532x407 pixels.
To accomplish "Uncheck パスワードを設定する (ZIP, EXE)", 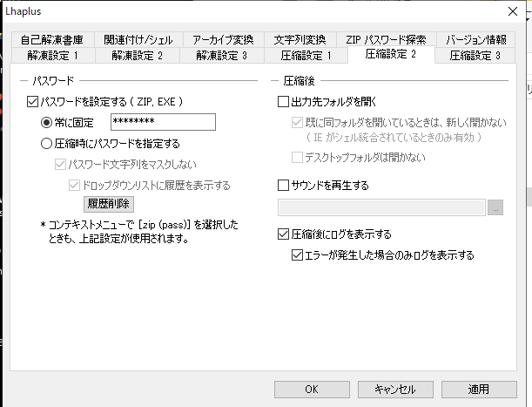I will pyautogui.click(x=32, y=102).
